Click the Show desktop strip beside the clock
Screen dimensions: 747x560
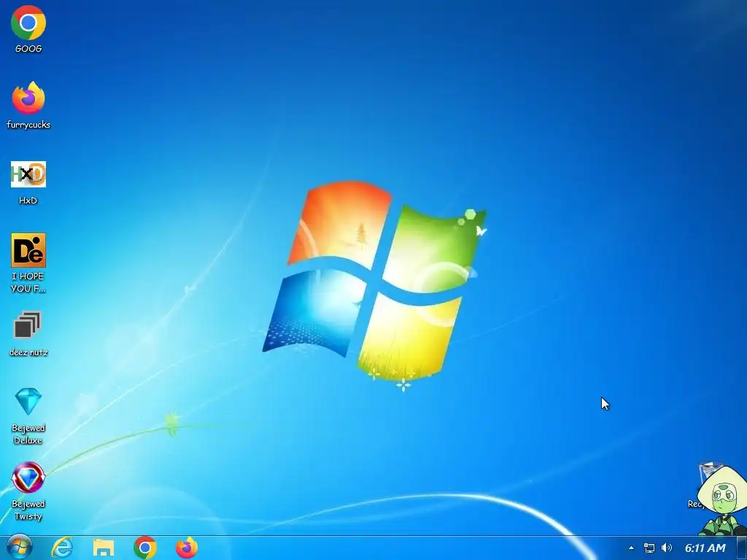pyautogui.click(x=742, y=548)
